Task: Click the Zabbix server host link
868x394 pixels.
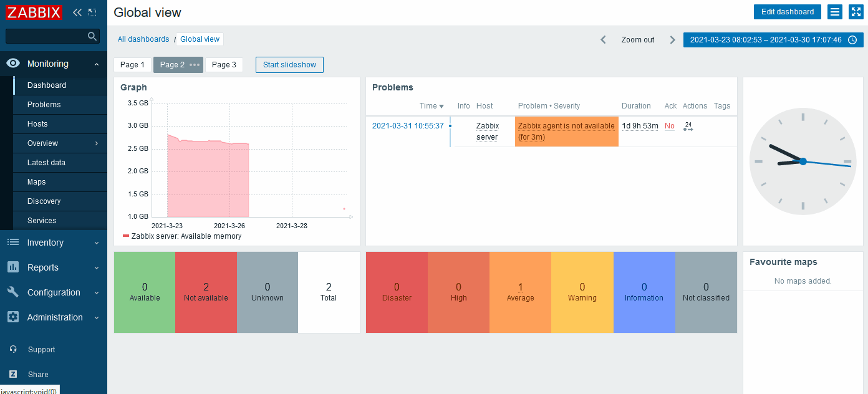Action: [487, 132]
